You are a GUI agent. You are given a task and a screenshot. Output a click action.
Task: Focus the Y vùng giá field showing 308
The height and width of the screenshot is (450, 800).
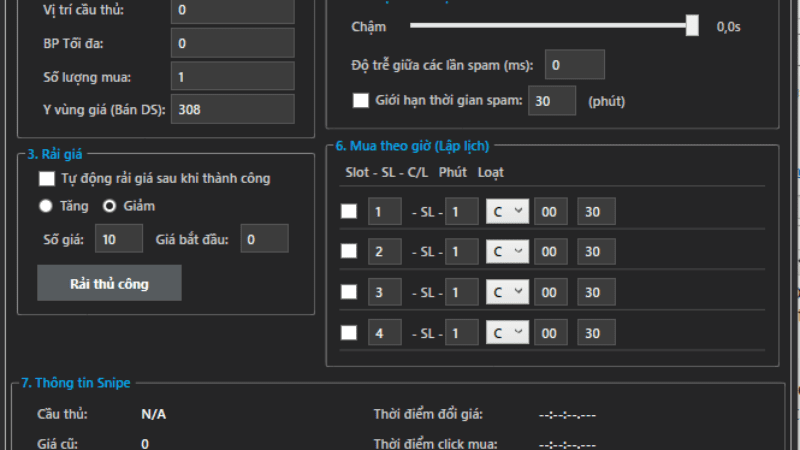(232, 110)
